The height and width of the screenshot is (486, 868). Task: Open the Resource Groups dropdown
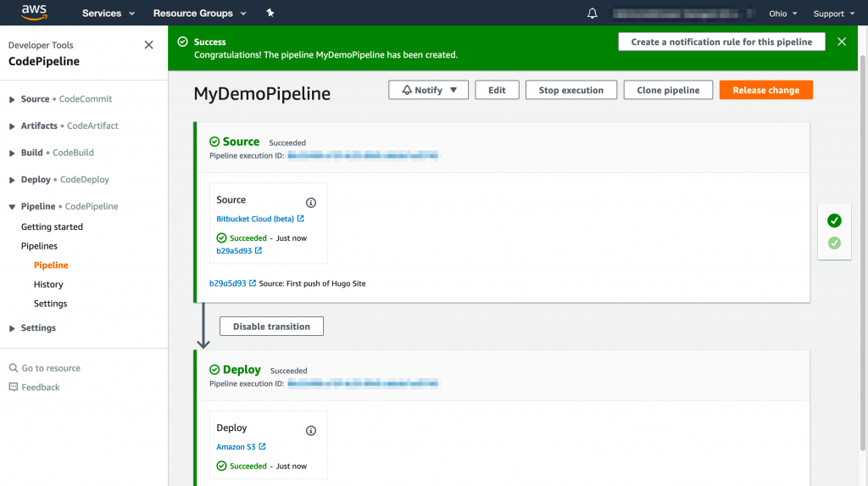click(x=200, y=14)
